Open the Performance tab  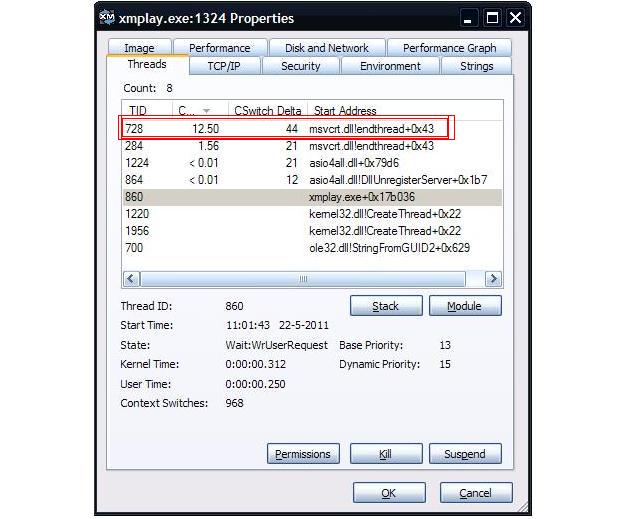220,48
